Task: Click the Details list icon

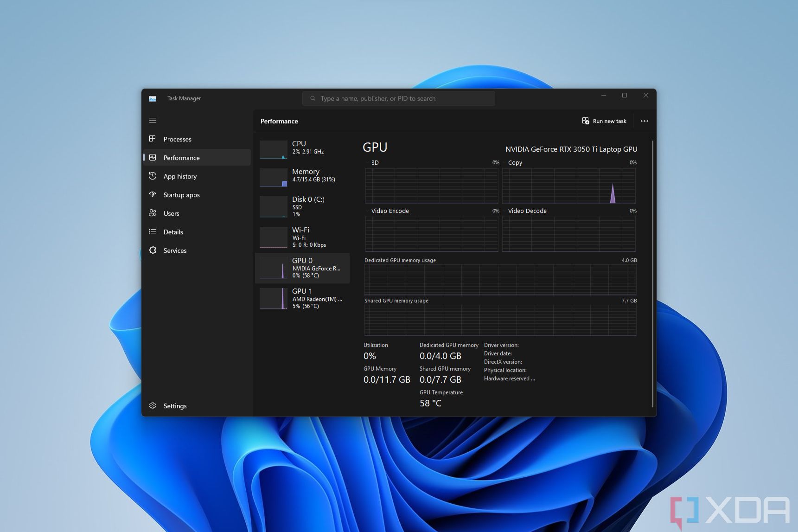Action: coord(152,231)
